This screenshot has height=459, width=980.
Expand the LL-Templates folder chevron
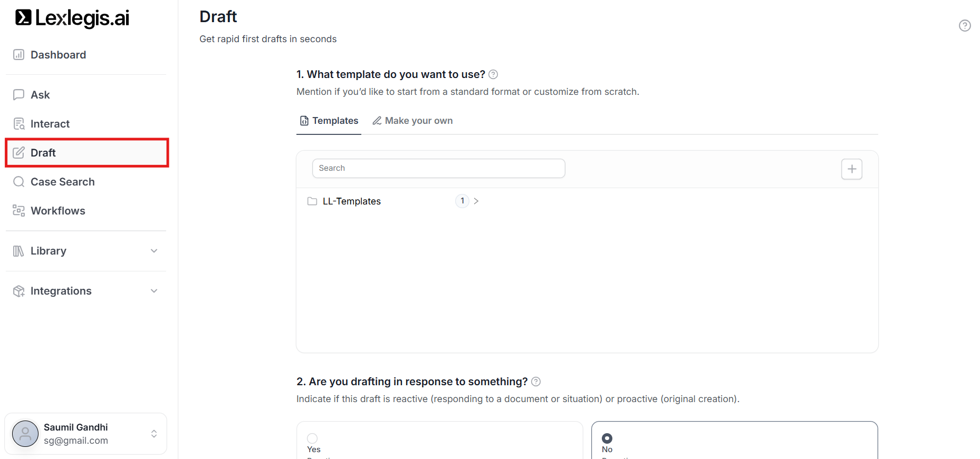(x=476, y=201)
